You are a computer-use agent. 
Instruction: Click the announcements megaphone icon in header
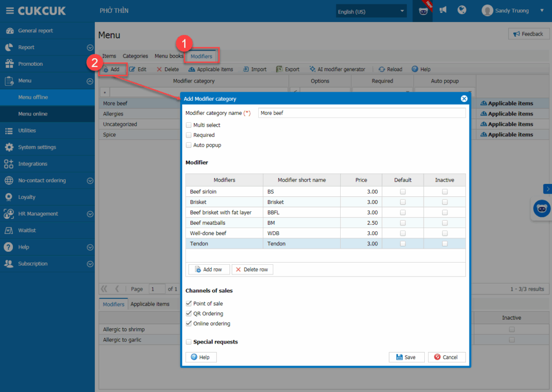point(443,10)
